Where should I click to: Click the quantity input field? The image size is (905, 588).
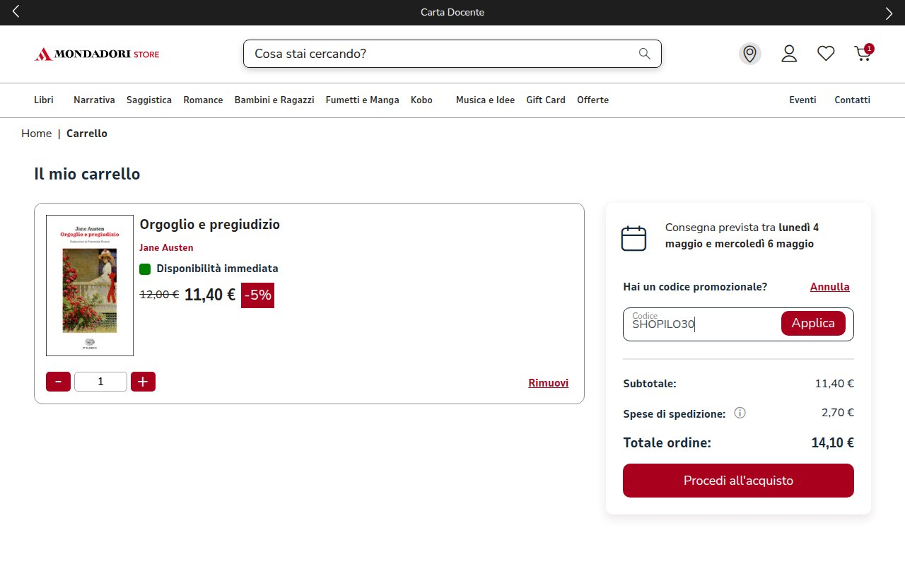[x=100, y=382]
